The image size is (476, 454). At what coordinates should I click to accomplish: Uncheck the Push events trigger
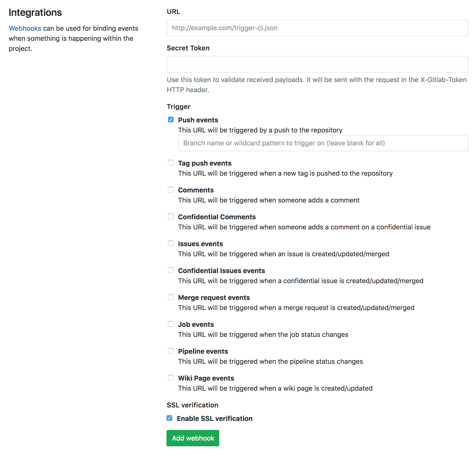[x=171, y=119]
